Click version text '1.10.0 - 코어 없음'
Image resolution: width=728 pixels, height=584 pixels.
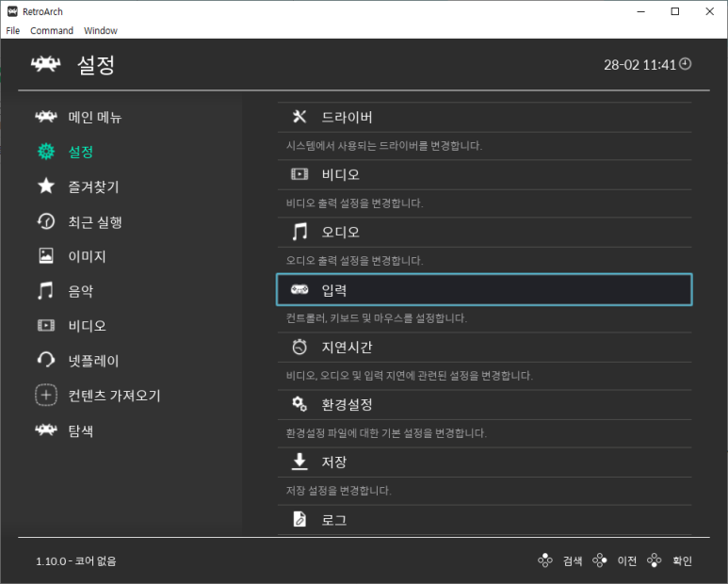pyautogui.click(x=76, y=560)
